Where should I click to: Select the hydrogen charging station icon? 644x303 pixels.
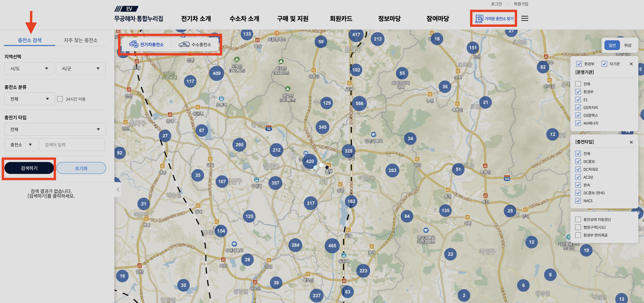[184, 44]
